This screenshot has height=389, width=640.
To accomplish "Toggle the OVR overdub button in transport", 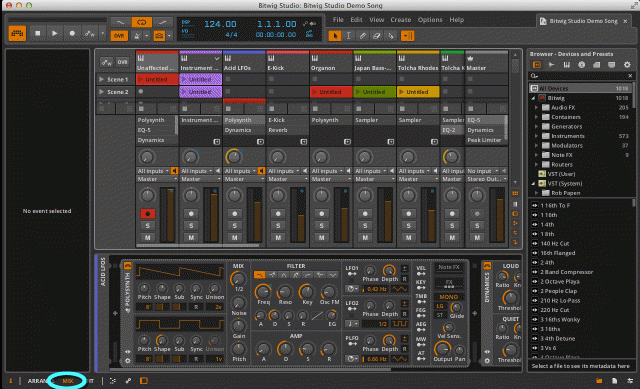I will (x=119, y=36).
